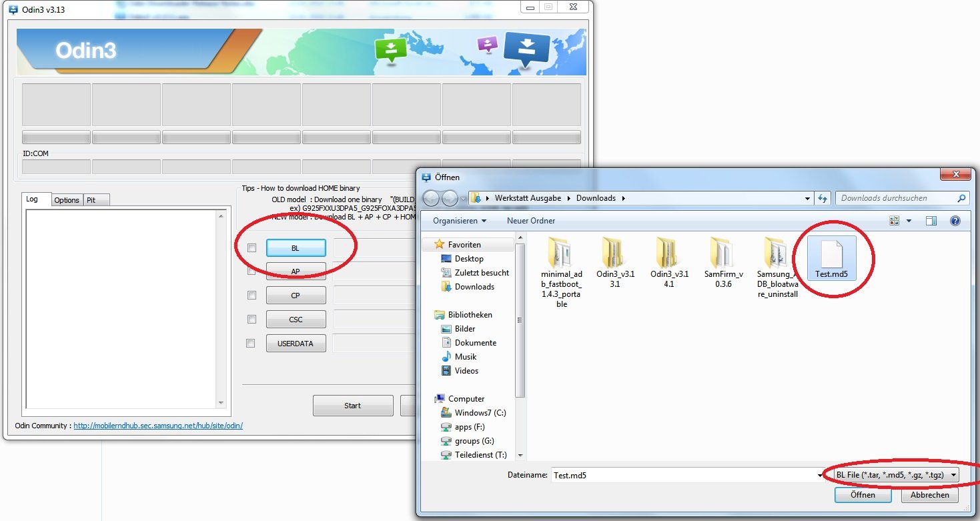Image resolution: width=980 pixels, height=521 pixels.
Task: Click the search magnifier icon
Action: click(961, 198)
